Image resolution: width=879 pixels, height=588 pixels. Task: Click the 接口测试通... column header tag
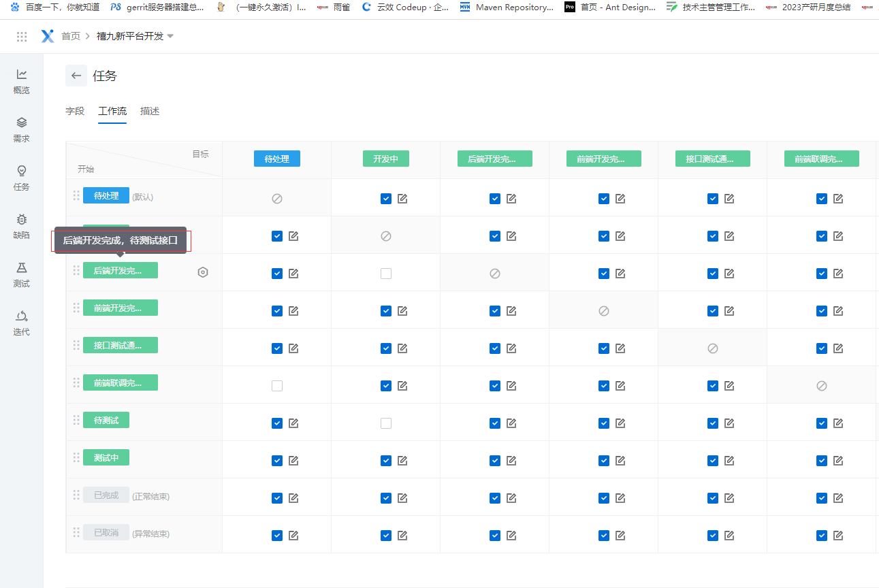point(713,159)
